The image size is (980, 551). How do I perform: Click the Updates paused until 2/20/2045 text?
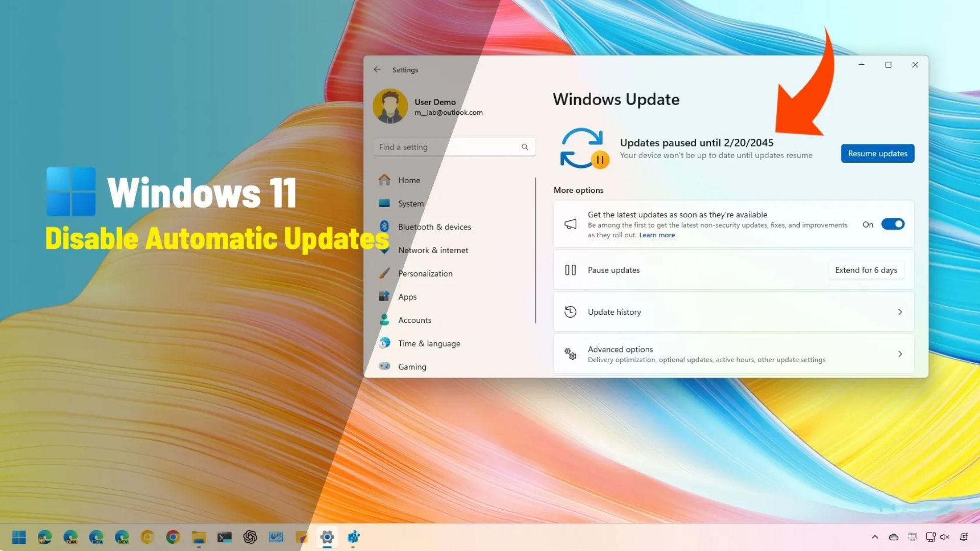tap(697, 143)
